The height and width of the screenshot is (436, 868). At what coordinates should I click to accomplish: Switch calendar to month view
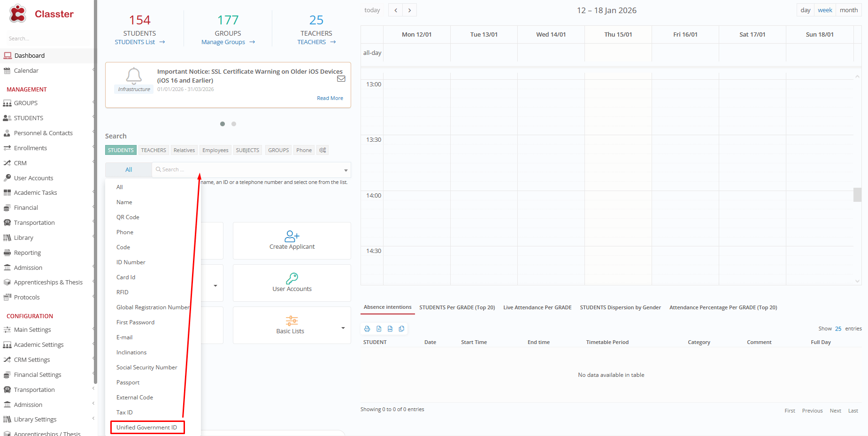[848, 10]
